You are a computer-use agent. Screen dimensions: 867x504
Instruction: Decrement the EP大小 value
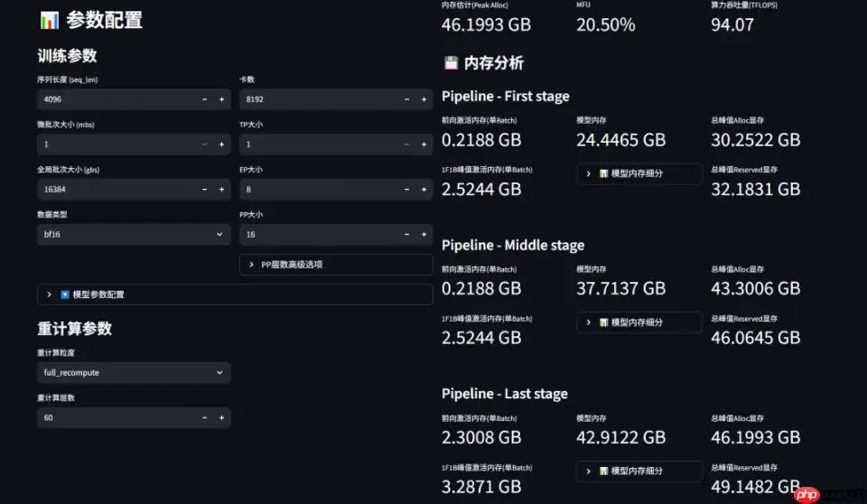click(406, 190)
